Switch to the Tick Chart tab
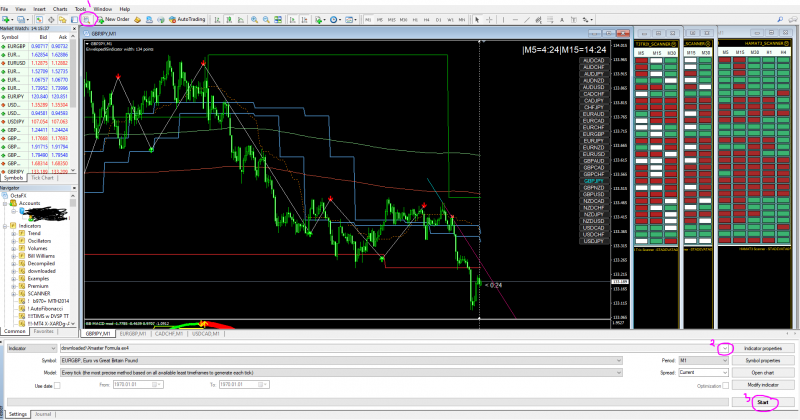800x420 pixels. 42,178
